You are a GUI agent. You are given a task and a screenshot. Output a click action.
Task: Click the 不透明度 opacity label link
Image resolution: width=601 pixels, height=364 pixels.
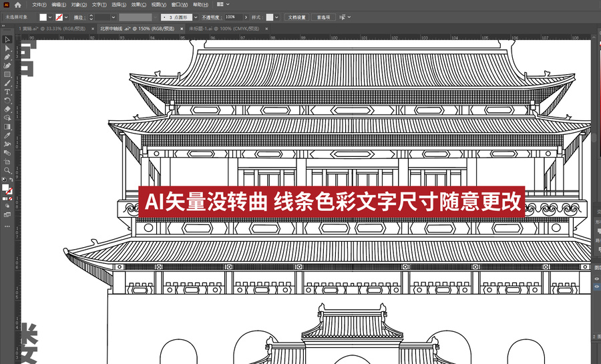tap(212, 17)
